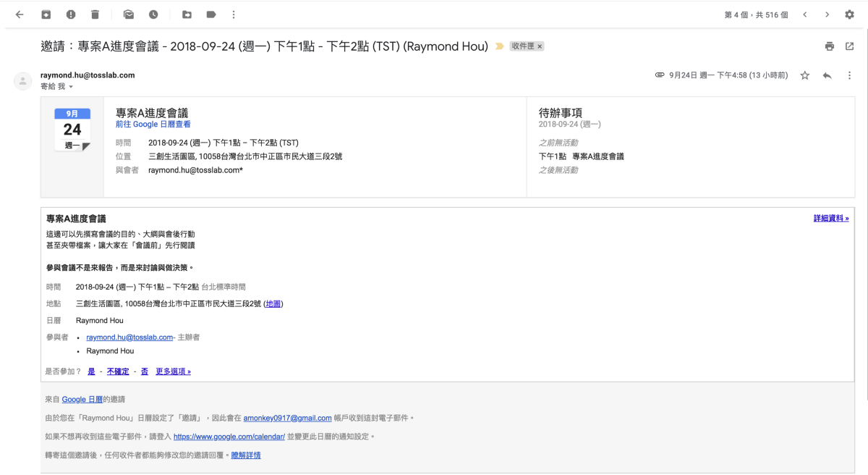868x475 pixels.
Task: Toggle the importance marker beside the subject
Action: [x=499, y=46]
